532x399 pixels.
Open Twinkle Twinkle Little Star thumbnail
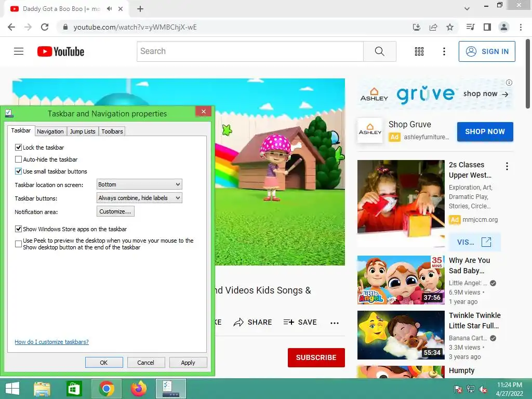tap(401, 335)
